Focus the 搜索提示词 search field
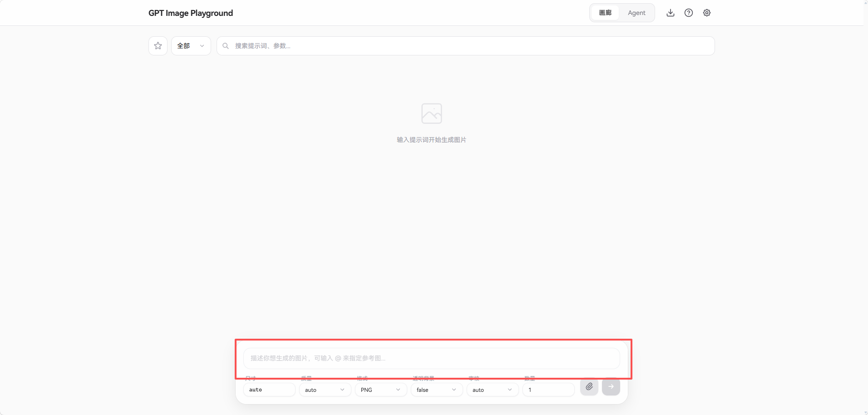The width and height of the screenshot is (868, 415). (466, 46)
